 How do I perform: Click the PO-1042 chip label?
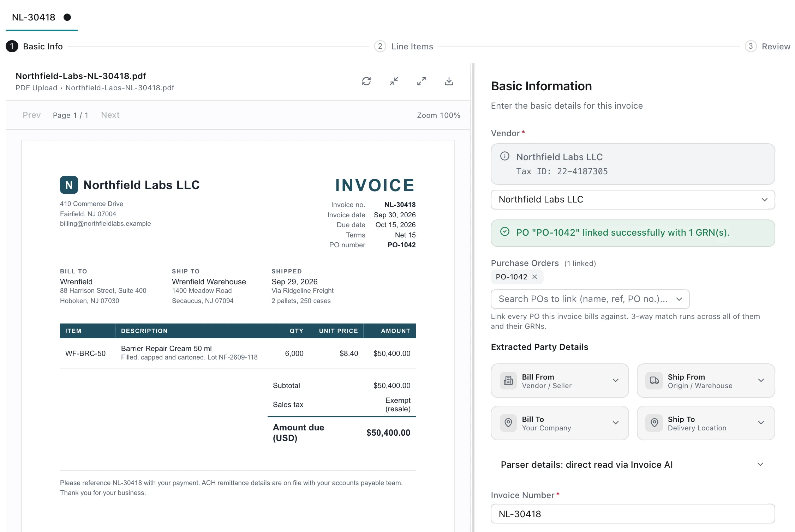tap(511, 277)
